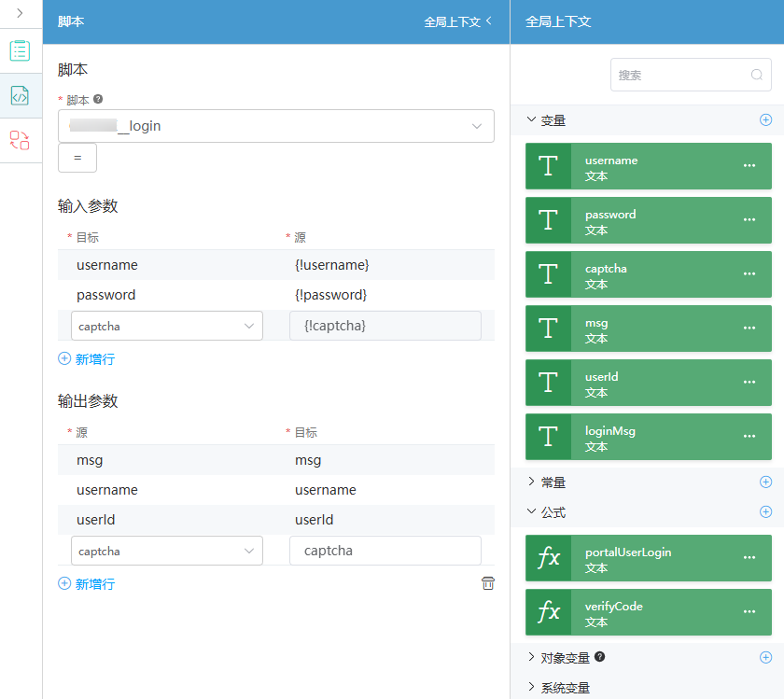
Task: Select the msg output source cell
Action: pos(167,460)
